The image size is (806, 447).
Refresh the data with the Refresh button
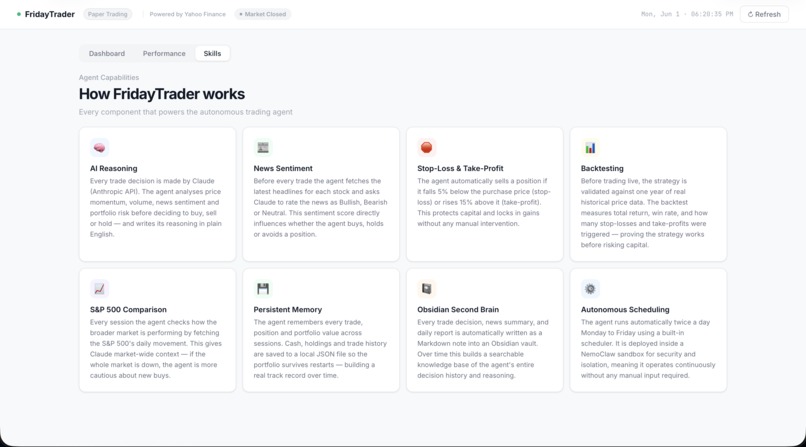pyautogui.click(x=764, y=14)
